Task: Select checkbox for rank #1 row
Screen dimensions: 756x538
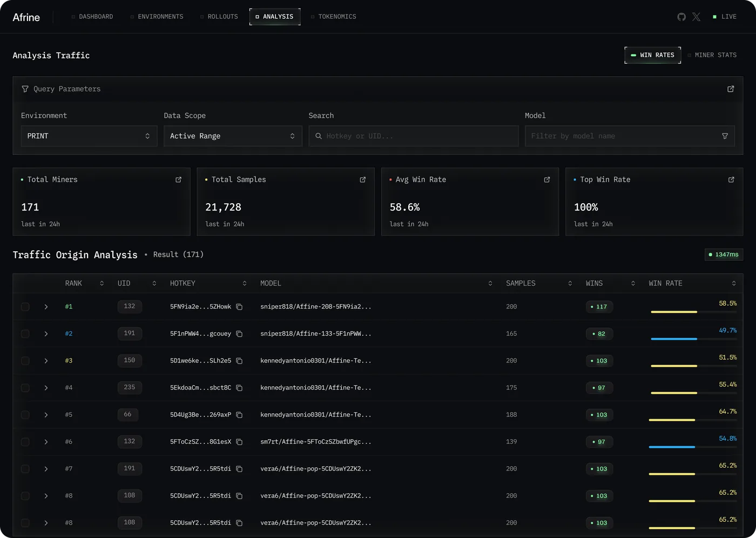Action: pos(25,307)
